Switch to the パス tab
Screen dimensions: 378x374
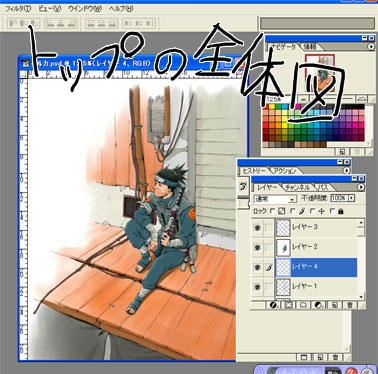pyautogui.click(x=323, y=187)
